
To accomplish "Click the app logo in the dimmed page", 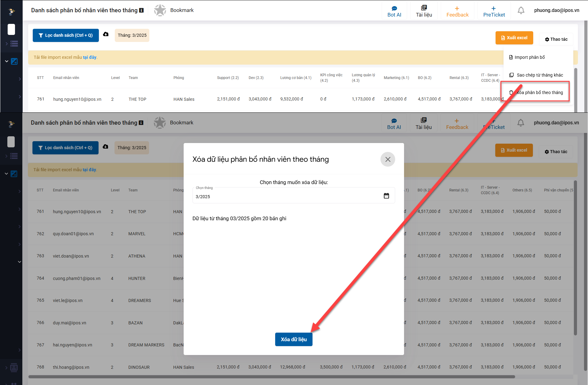I will [x=11, y=124].
